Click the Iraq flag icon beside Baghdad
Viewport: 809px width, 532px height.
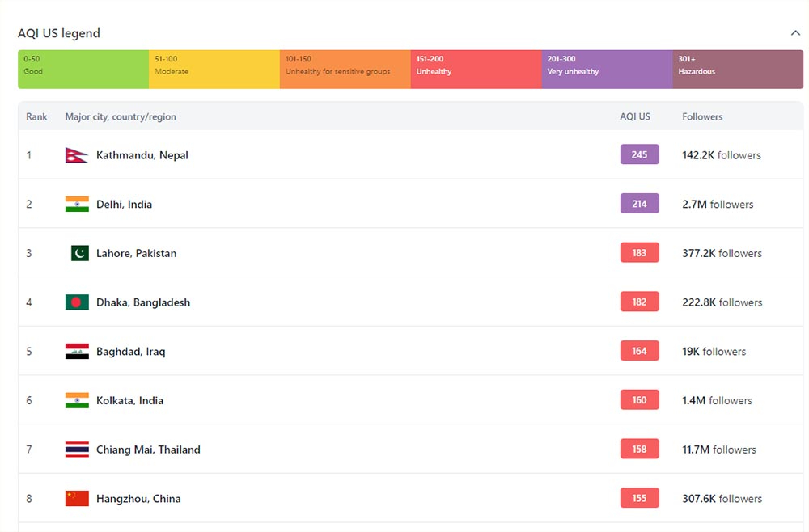(x=77, y=352)
